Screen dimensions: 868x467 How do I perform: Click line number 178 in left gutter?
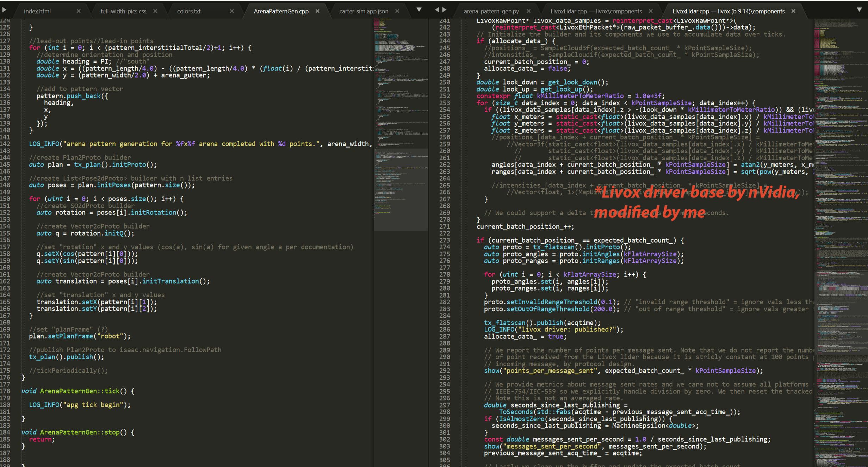pos(5,391)
